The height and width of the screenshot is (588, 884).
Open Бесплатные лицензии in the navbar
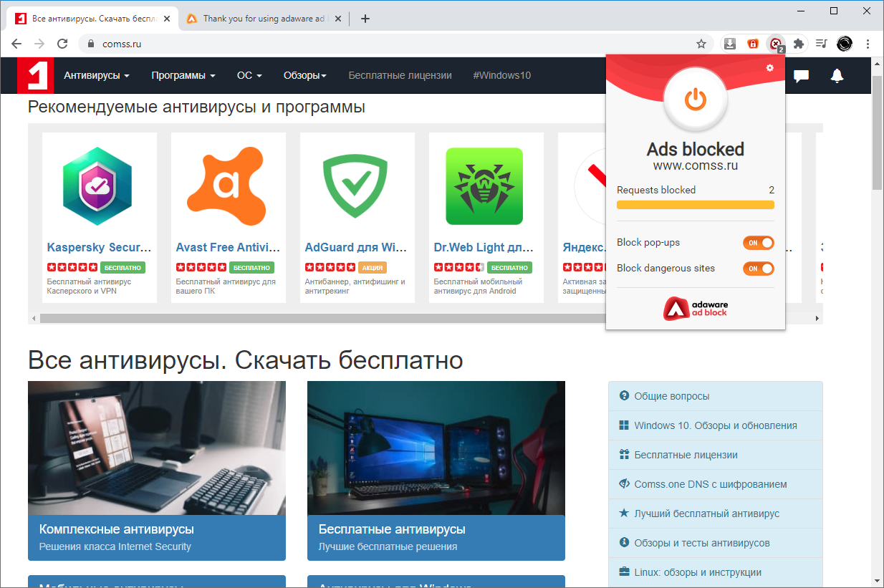click(400, 75)
